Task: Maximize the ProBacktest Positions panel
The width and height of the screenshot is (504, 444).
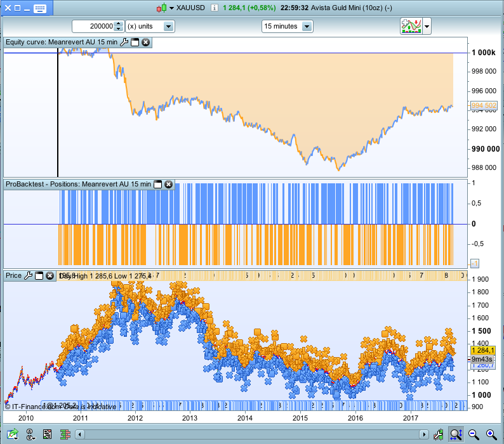Action: [158, 184]
